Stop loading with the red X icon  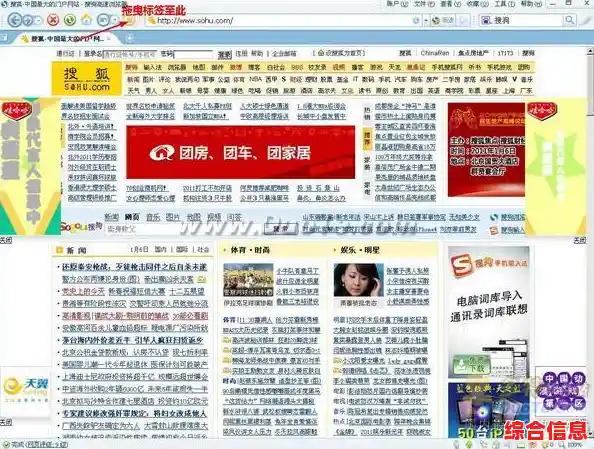pyautogui.click(x=53, y=20)
